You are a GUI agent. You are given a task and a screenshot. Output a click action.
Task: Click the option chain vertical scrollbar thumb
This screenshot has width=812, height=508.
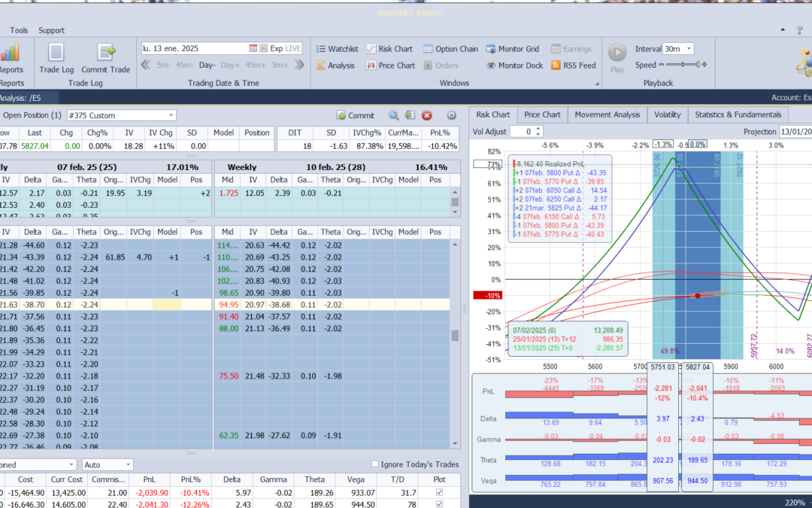coord(455,336)
